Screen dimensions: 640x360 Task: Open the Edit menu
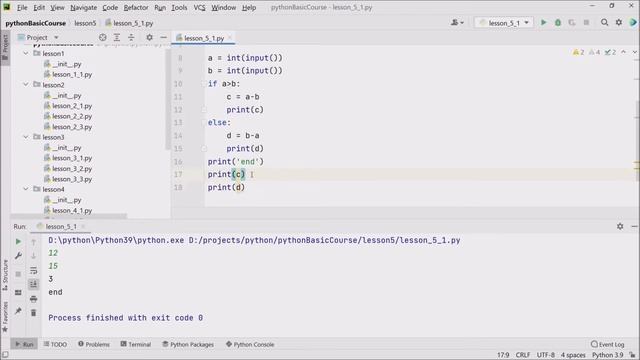pos(39,7)
